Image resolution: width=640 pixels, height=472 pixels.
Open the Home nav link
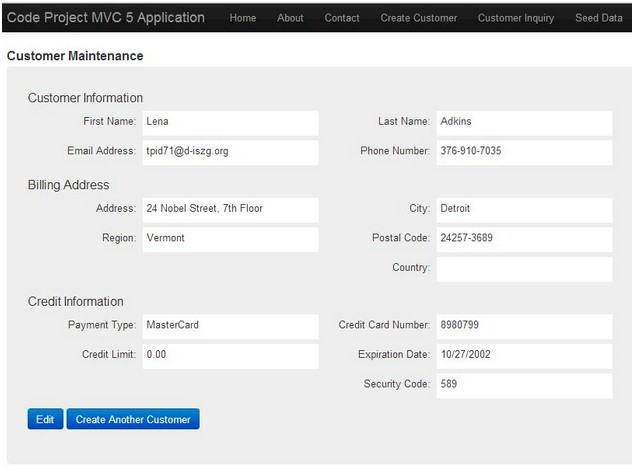click(242, 18)
